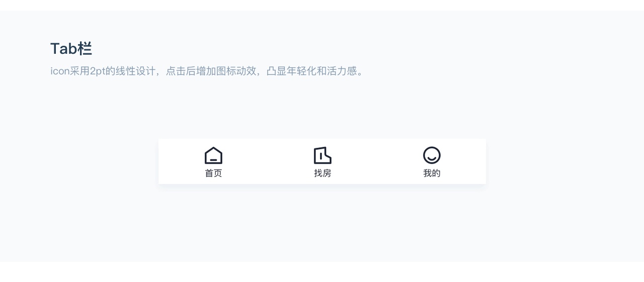This screenshot has height=282, width=644.
Task: Click the smile curve inside the 我的 icon
Action: 432,158
